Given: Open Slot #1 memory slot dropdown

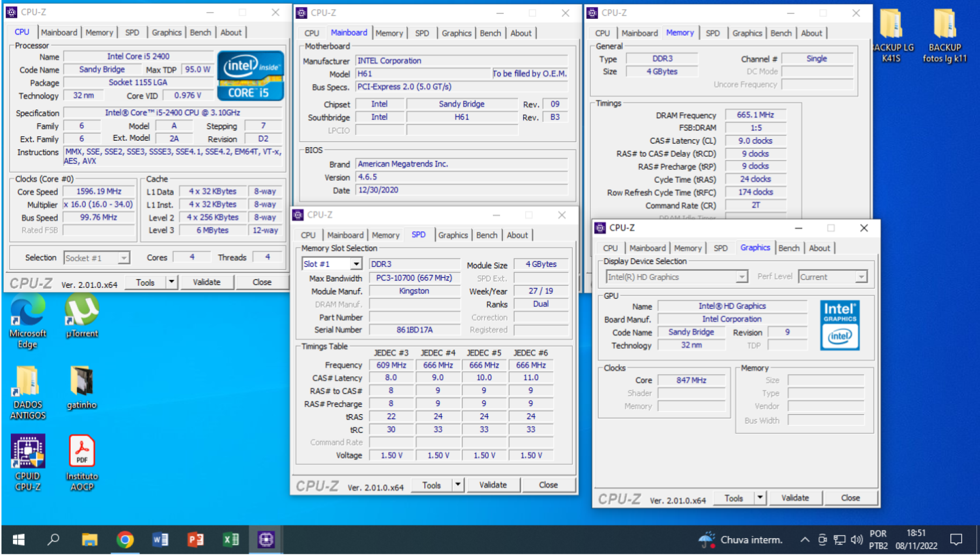Looking at the screenshot, I should tap(356, 264).
